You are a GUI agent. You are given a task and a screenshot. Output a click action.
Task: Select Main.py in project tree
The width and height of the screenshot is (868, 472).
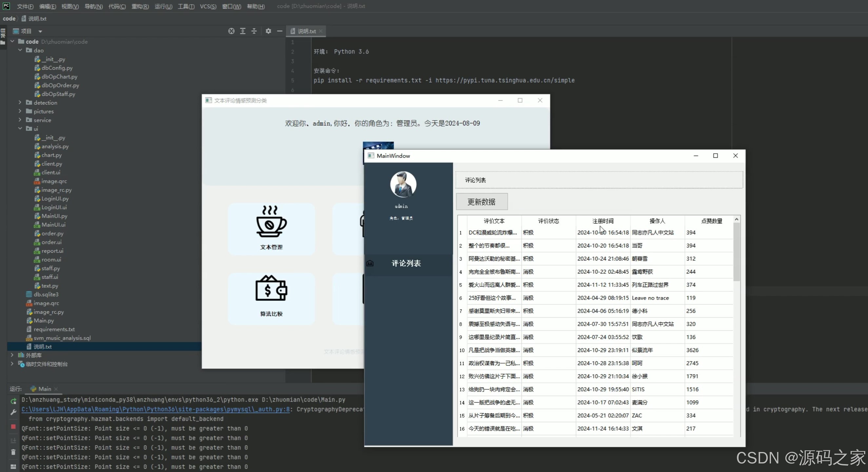tap(44, 320)
